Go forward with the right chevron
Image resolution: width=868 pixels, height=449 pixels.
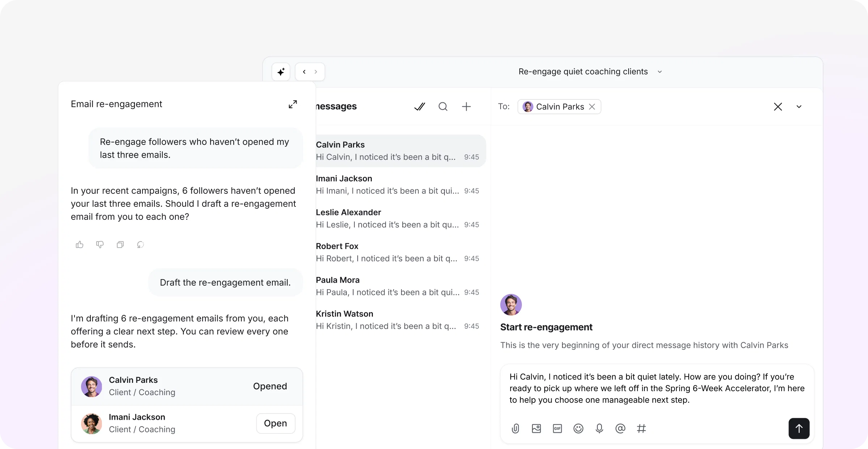316,72
